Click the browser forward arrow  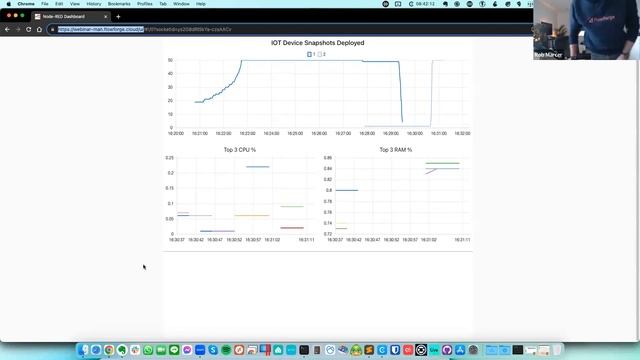tap(18, 29)
